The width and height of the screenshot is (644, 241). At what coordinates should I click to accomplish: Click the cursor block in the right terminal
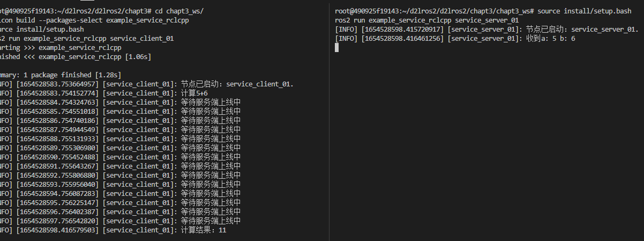tap(336, 48)
